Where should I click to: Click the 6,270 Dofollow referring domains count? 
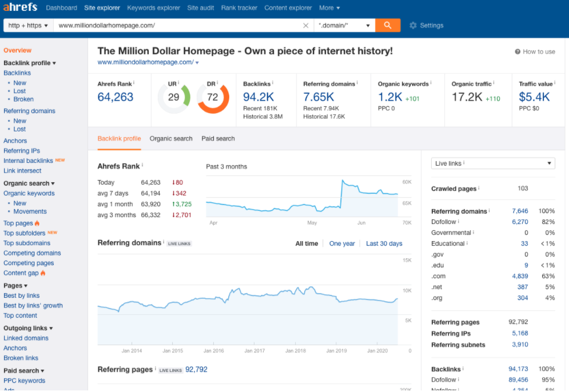pos(520,222)
